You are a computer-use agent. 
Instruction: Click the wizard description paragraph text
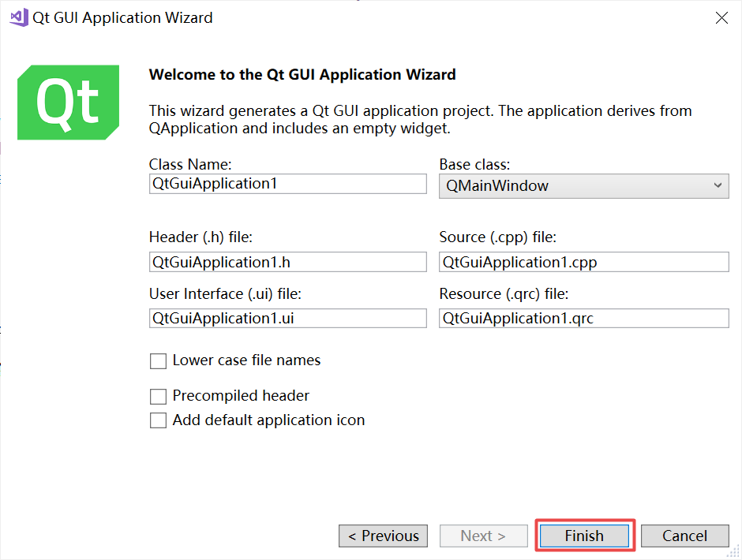tap(420, 120)
